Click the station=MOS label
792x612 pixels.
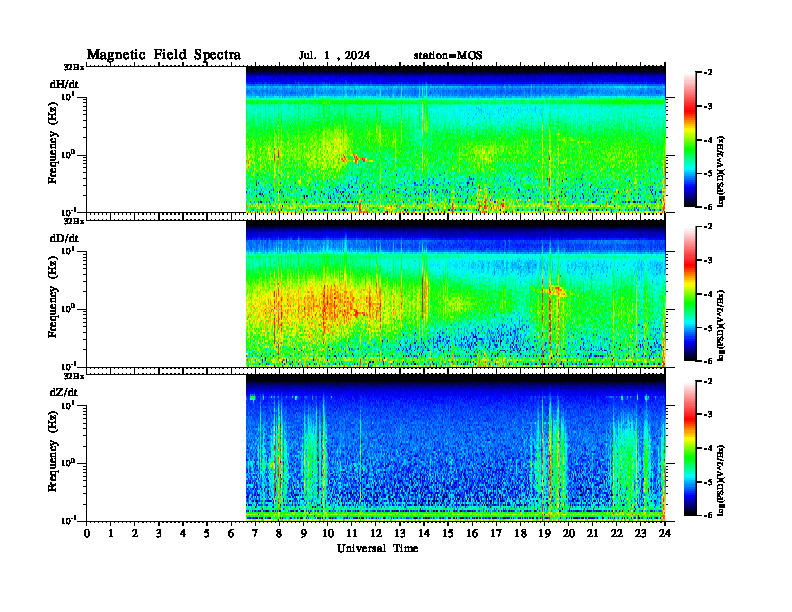448,56
